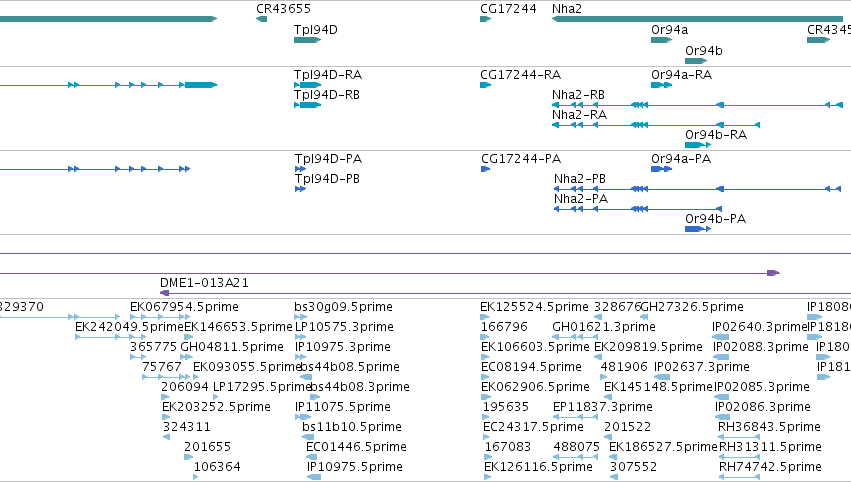Open the Or94a-RA transcript label

[x=681, y=74]
